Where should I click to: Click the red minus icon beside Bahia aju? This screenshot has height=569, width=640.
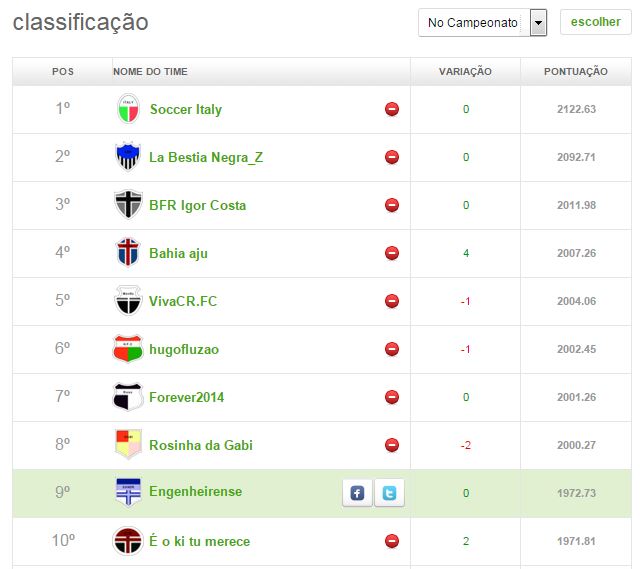coord(392,253)
